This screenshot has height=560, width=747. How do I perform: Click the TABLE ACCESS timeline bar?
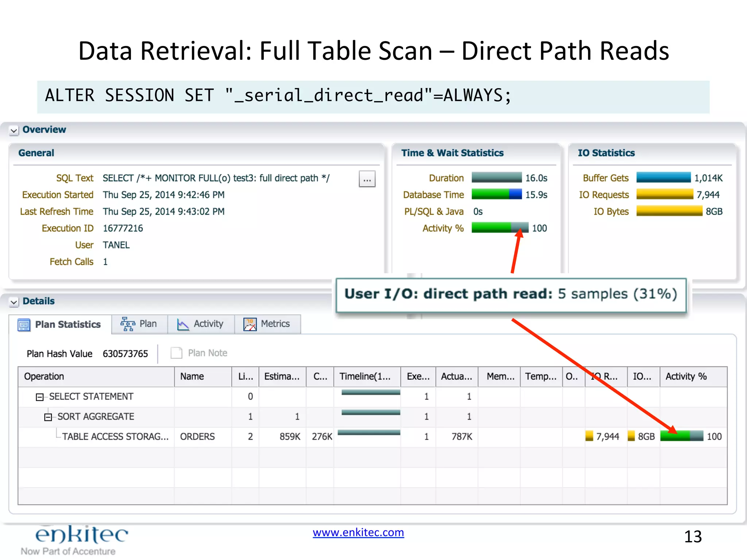coord(369,433)
